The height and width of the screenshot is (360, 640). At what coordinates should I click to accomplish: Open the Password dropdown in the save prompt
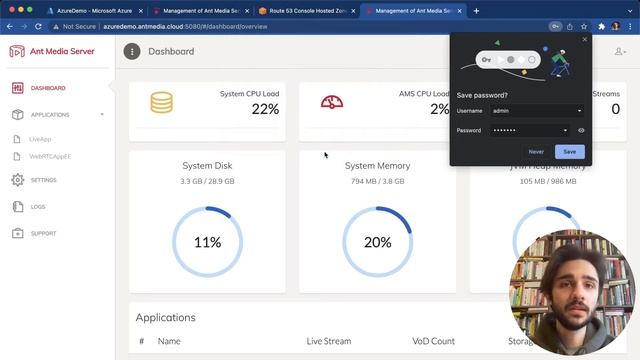tap(530, 131)
